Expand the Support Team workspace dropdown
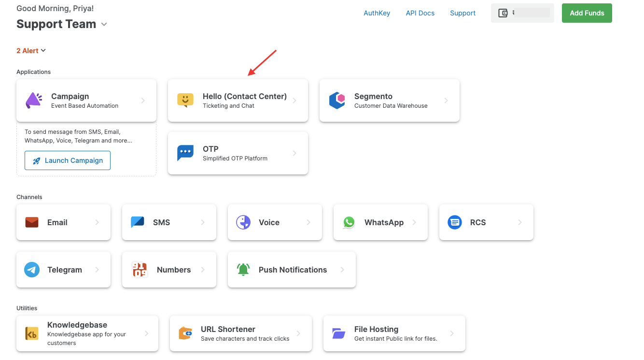Image resolution: width=644 pixels, height=360 pixels. pos(104,24)
